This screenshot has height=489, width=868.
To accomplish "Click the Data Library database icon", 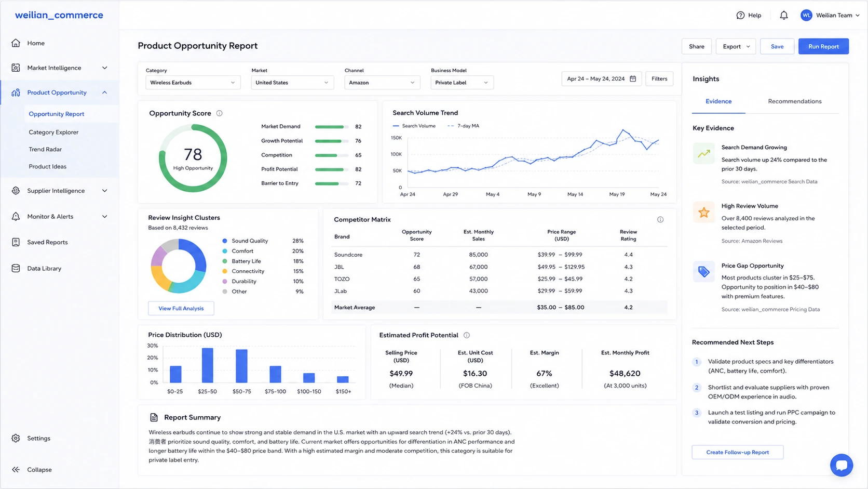I will tap(16, 269).
